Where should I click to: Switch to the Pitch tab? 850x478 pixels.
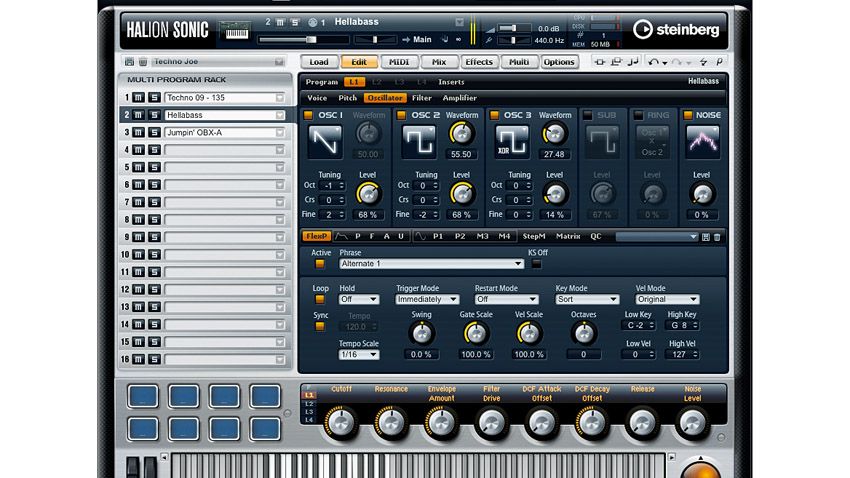pos(347,98)
